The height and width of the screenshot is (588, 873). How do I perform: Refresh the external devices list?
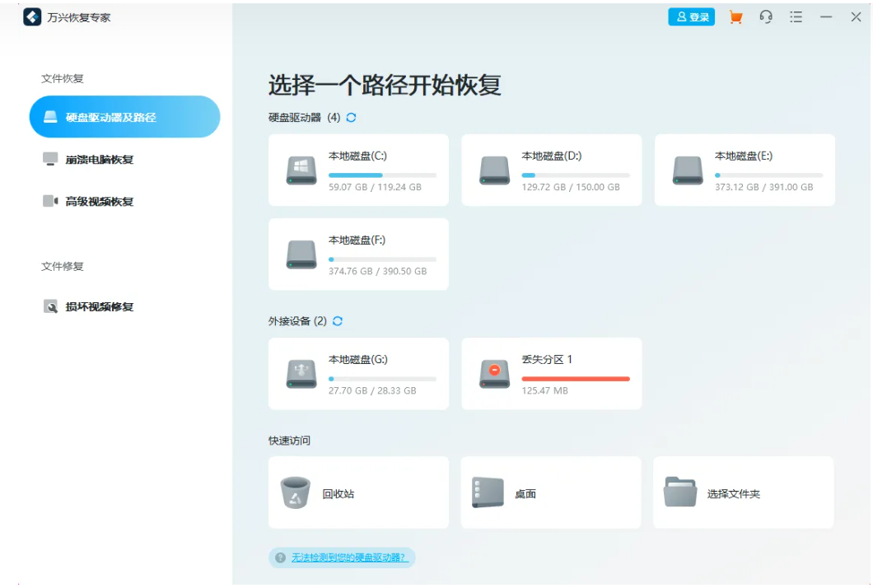(338, 323)
